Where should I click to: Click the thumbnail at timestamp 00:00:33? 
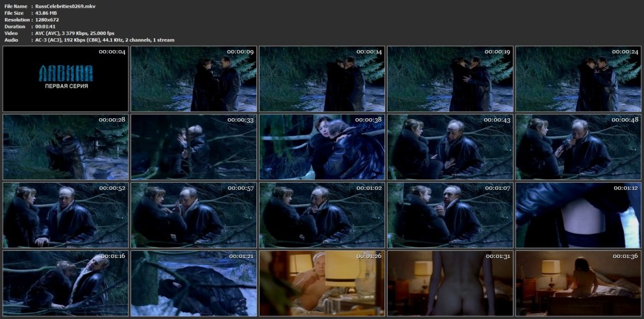point(194,147)
